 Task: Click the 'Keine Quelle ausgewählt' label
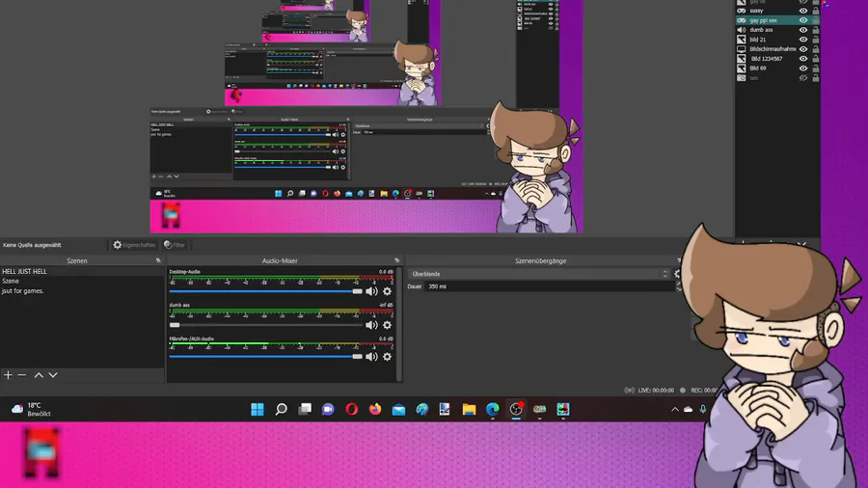coord(32,245)
